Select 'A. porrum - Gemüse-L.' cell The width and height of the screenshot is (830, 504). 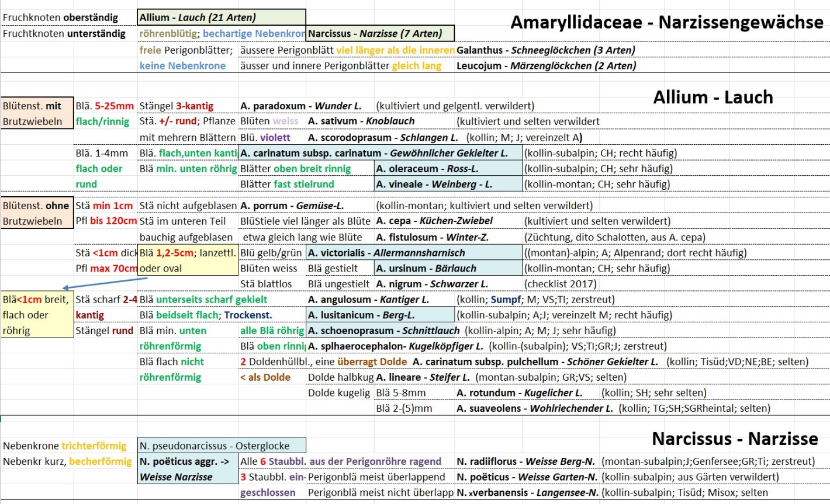(292, 206)
